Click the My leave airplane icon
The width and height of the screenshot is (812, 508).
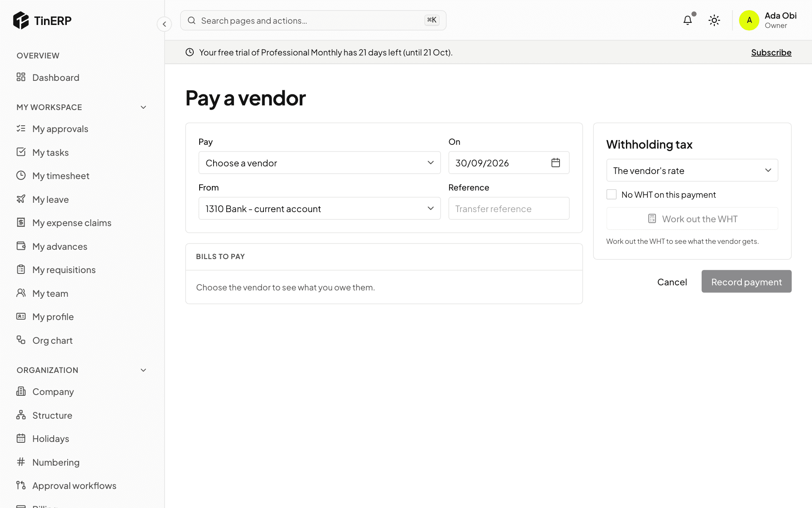click(21, 199)
